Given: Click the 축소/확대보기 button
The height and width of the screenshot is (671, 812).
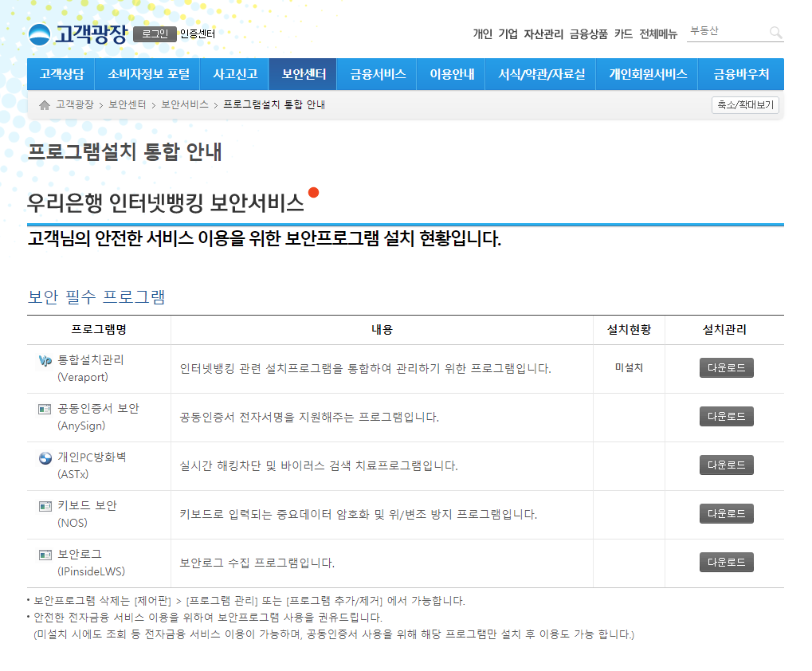Looking at the screenshot, I should click(x=745, y=105).
